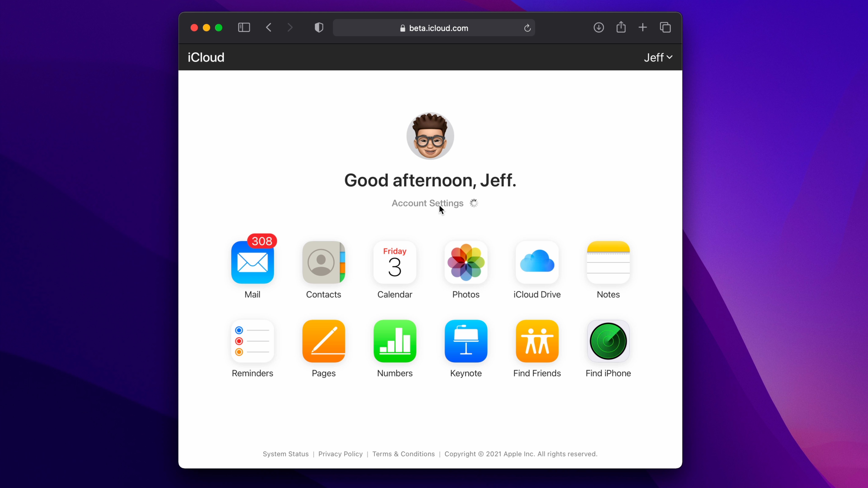Open iCloud Drive

tap(537, 262)
